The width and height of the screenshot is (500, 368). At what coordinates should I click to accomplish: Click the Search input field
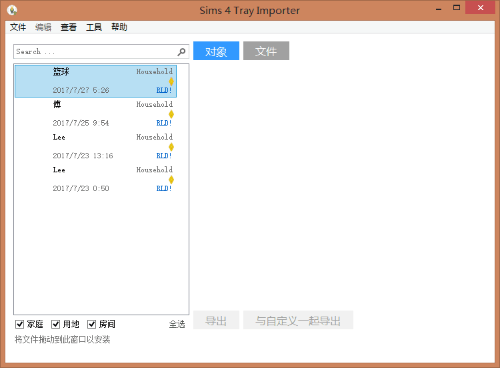click(x=101, y=52)
